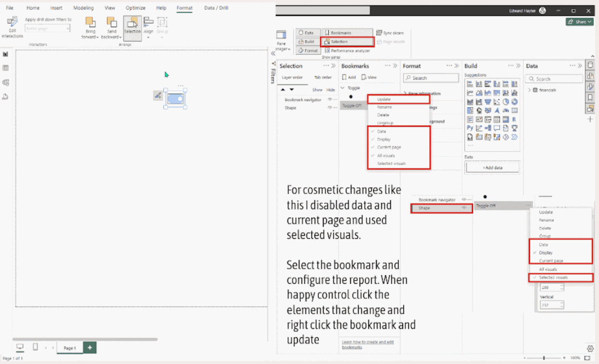Collapse the Toggle bookmark group
This screenshot has width=599, height=364.
[x=343, y=88]
